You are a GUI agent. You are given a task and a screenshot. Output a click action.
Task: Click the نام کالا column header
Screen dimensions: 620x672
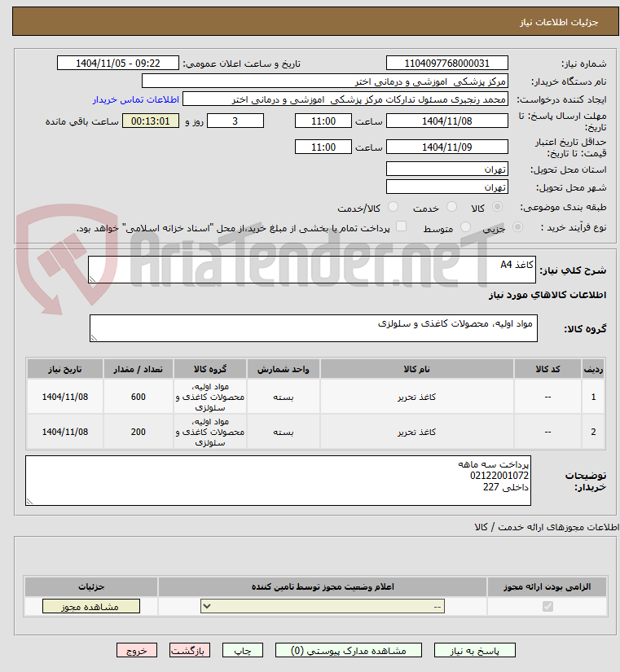coord(417,369)
